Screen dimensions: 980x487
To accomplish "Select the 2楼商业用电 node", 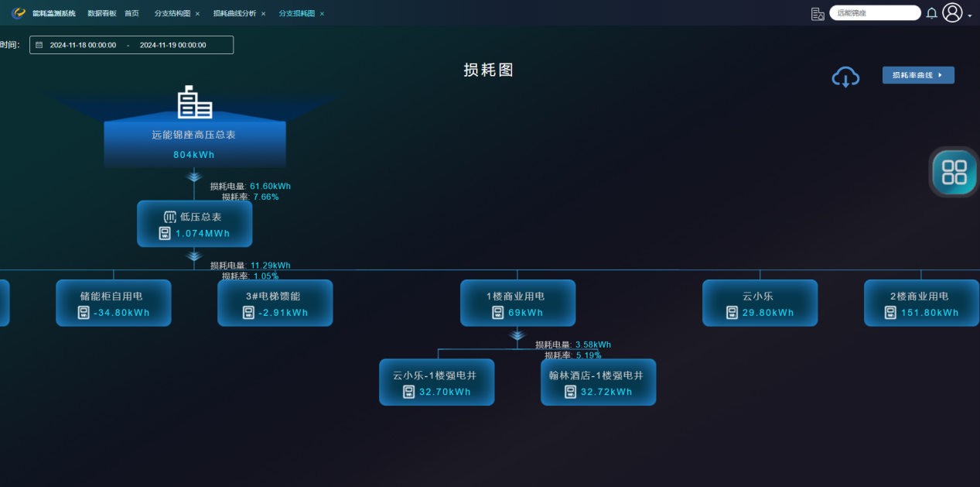I will 920,303.
